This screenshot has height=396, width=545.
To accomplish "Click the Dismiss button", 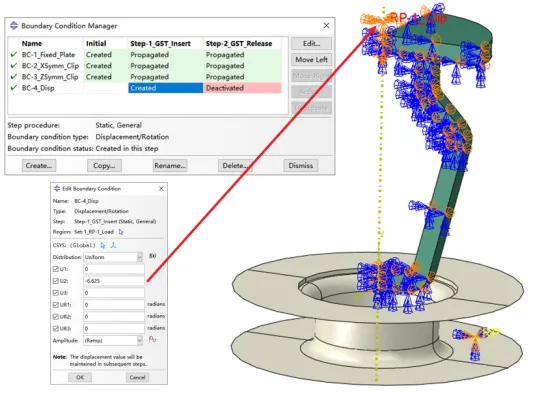I will click(x=301, y=166).
